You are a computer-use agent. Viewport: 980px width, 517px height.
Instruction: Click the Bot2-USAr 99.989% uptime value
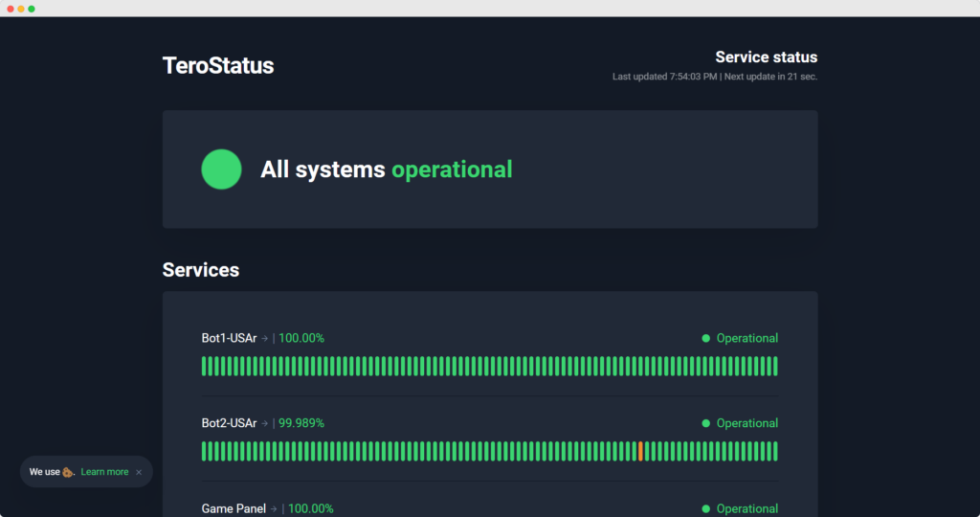[x=301, y=423]
